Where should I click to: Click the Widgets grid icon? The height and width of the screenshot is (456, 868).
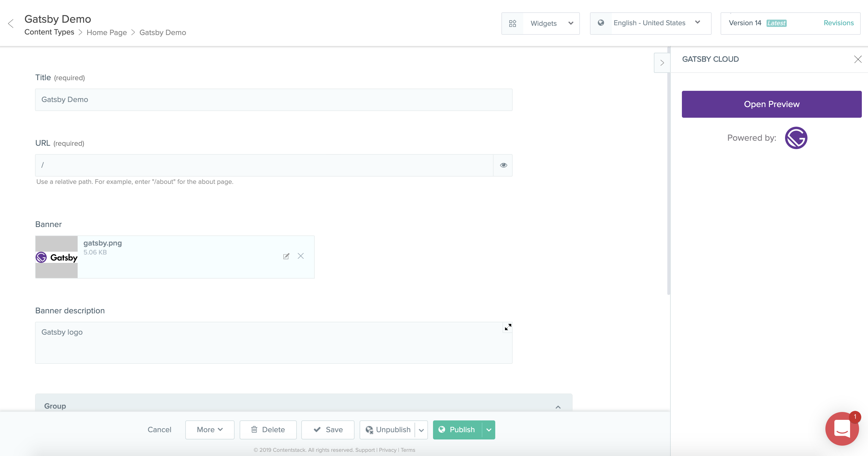(512, 24)
